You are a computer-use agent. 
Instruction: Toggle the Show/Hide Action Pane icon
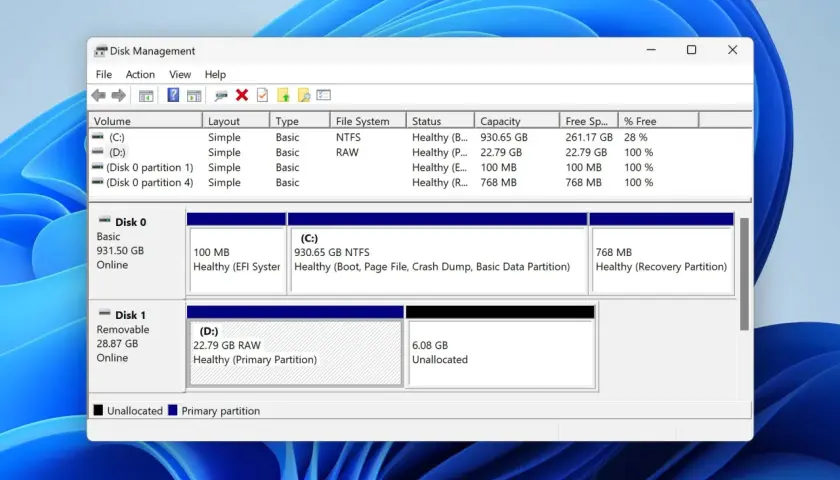point(194,95)
